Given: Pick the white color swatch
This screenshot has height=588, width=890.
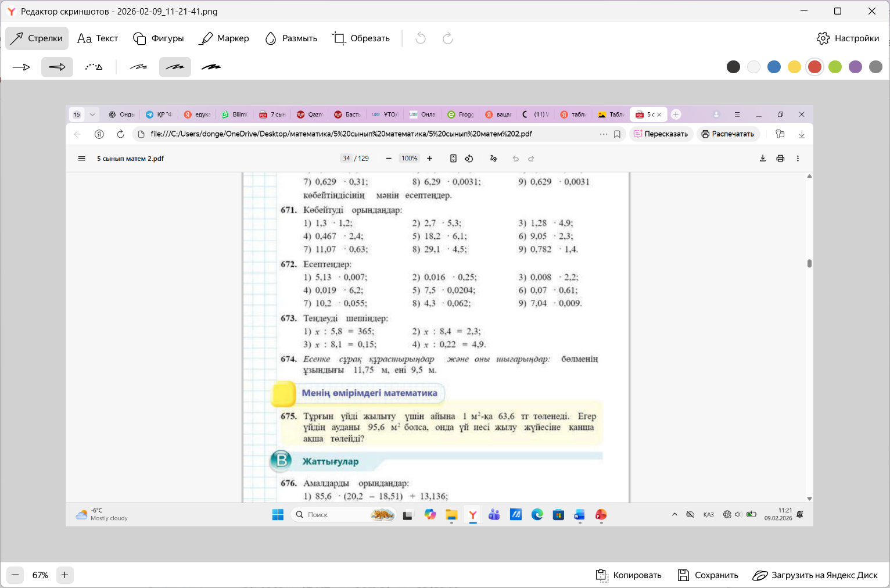Looking at the screenshot, I should click(x=753, y=67).
